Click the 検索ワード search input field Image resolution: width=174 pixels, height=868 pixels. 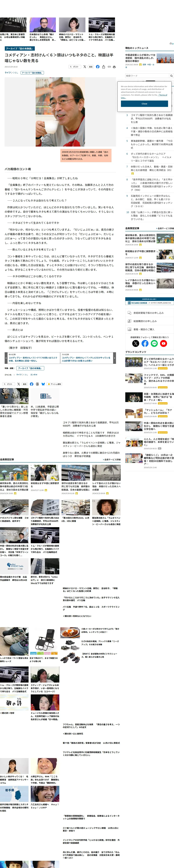(x=147, y=76)
